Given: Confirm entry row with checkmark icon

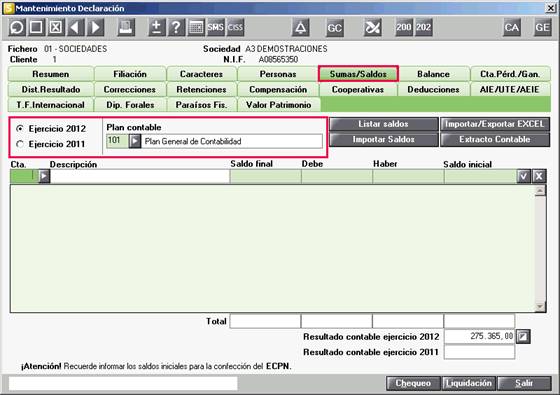Looking at the screenshot, I should click(x=523, y=176).
